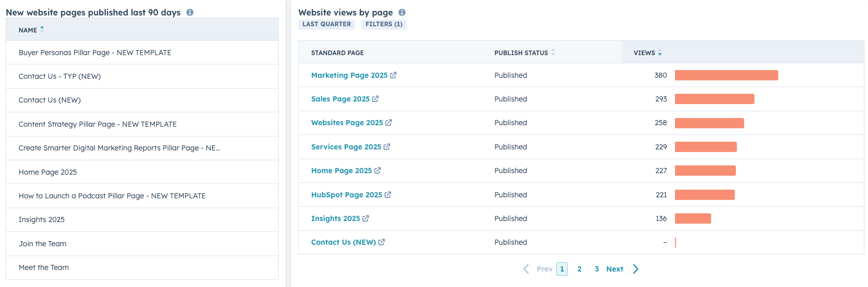This screenshot has height=287, width=868.
Task: Click the Marketing Page 2025 views bar
Action: [726, 75]
